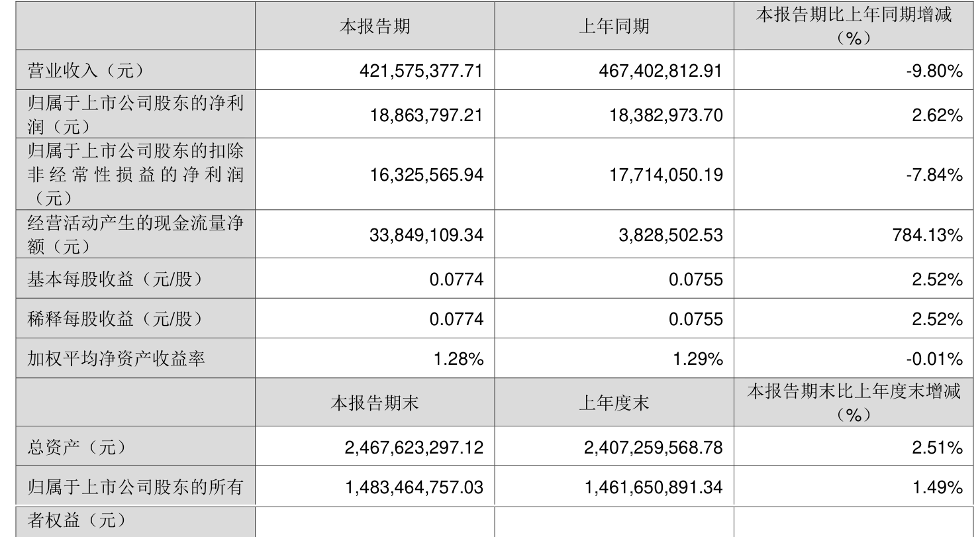Click the 本报告期末 header cell

tap(375, 403)
